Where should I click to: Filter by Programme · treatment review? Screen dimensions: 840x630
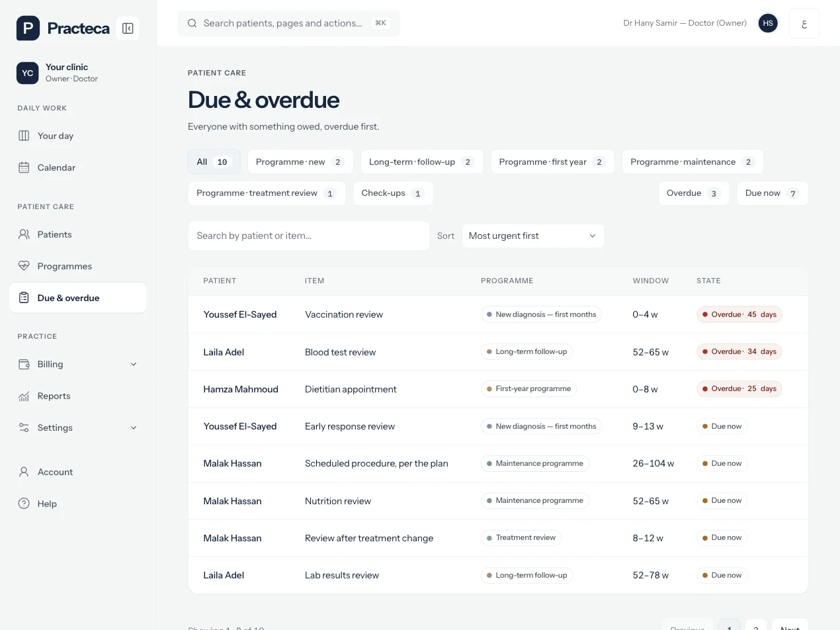[x=267, y=193]
